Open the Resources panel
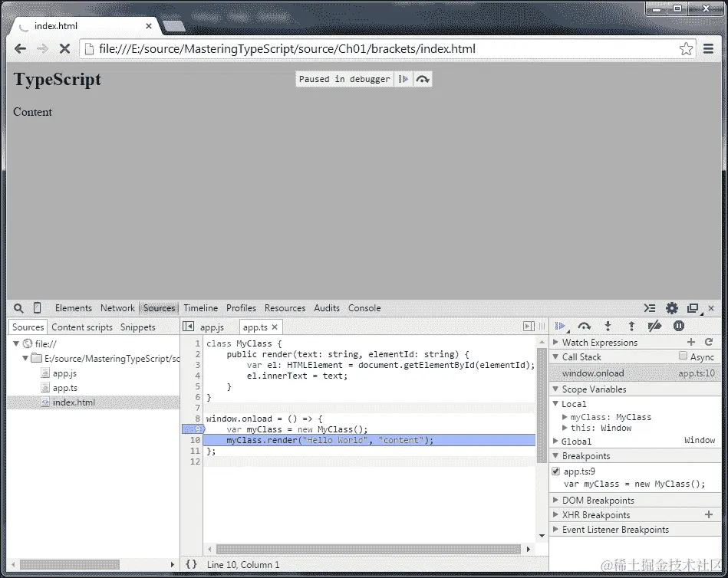The height and width of the screenshot is (578, 728). coord(285,308)
